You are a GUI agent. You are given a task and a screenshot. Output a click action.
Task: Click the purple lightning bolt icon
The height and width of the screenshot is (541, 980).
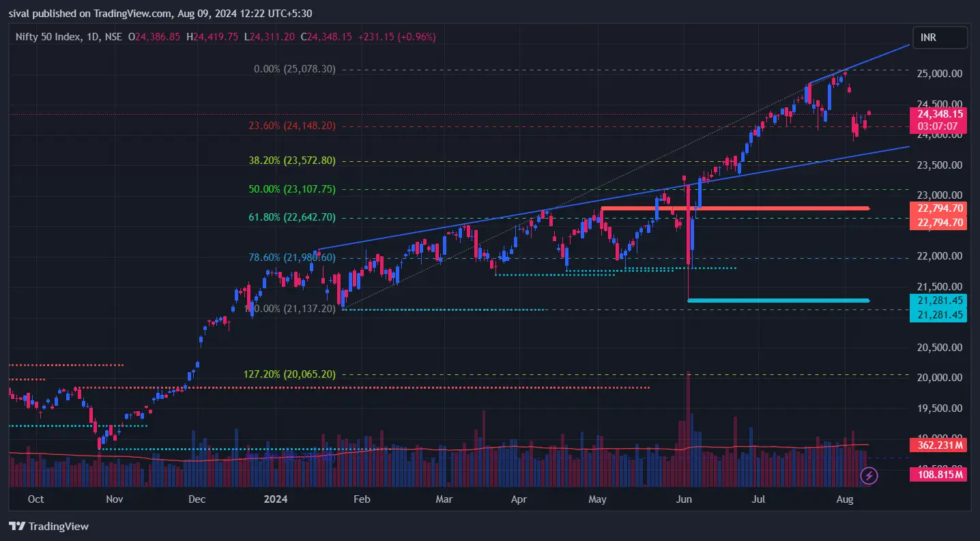pyautogui.click(x=869, y=475)
